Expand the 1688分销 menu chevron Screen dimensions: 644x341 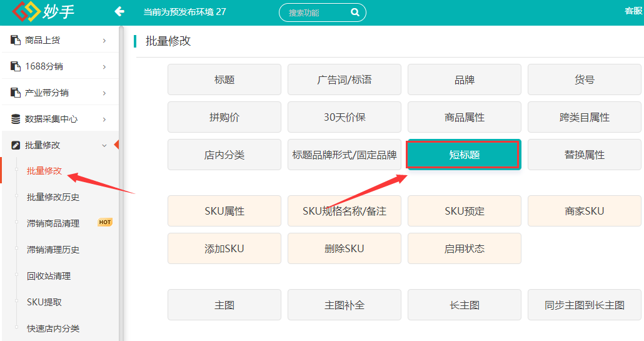pyautogui.click(x=104, y=66)
